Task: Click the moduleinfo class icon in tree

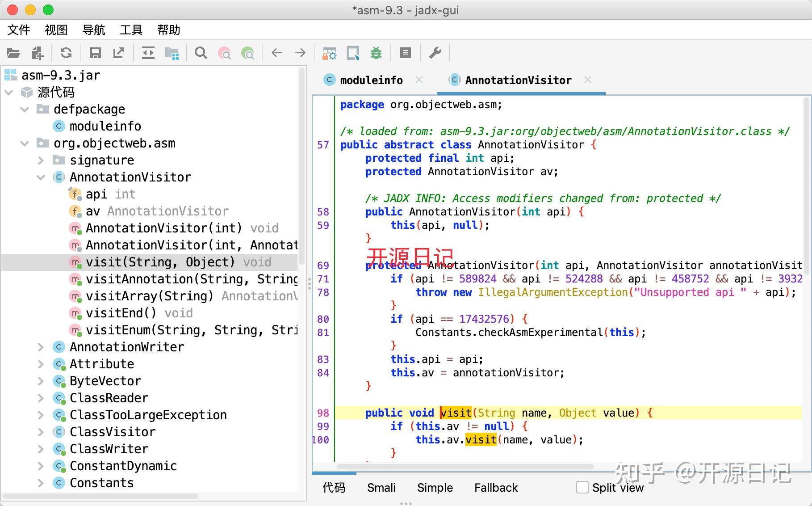Action: (59, 126)
